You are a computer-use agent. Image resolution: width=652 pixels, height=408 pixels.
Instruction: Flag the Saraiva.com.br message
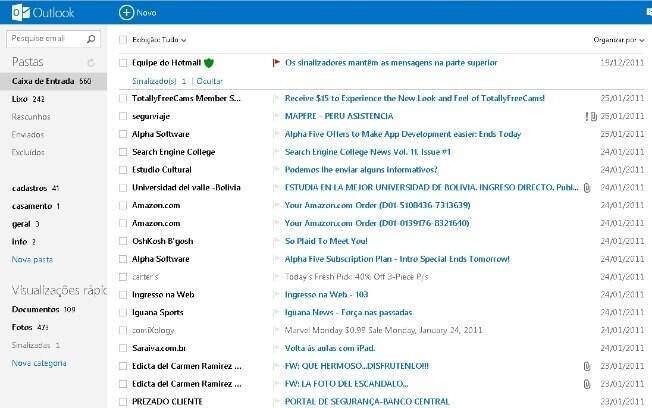pos(276,348)
